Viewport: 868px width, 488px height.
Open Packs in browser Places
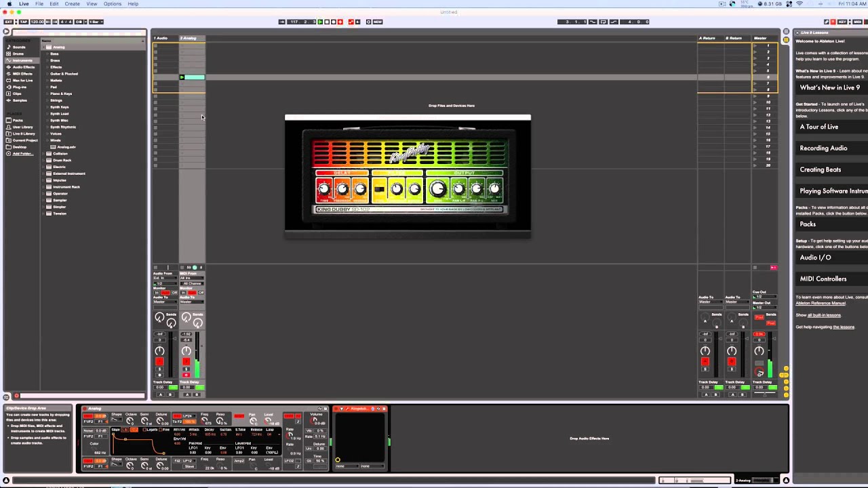(18, 120)
